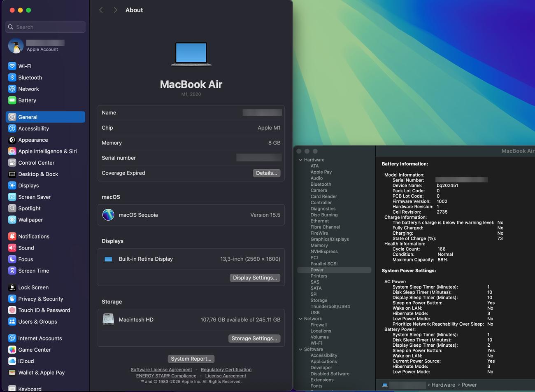
Task: Go forward with the right chevron
Action: 115,10
